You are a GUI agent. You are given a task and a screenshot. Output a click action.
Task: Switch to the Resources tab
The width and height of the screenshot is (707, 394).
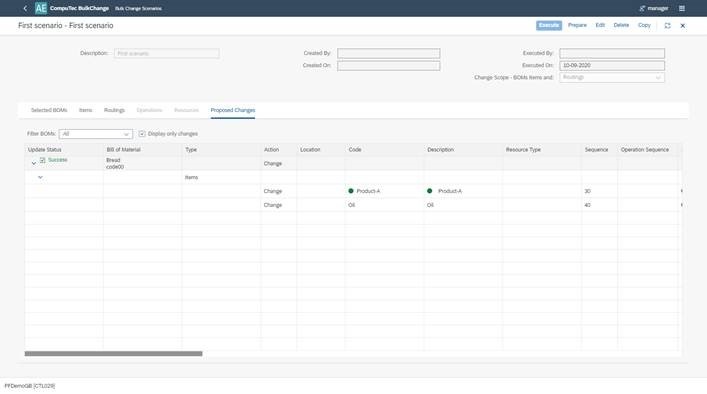click(x=186, y=110)
